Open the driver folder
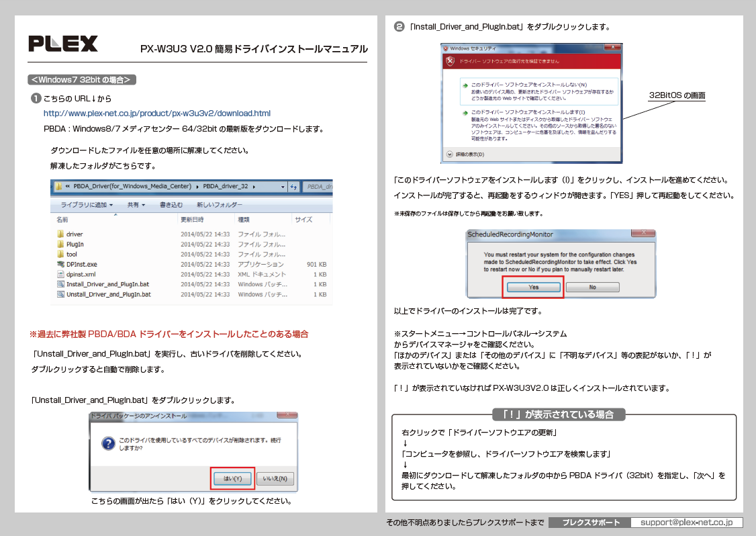Screen dimensions: 756x536 tap(74, 234)
